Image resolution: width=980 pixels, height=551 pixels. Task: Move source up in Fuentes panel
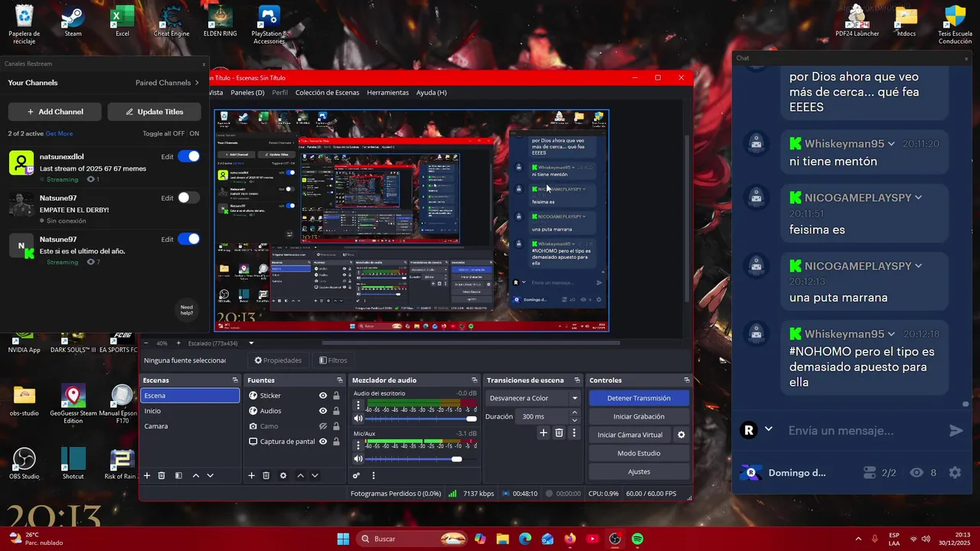(x=300, y=475)
